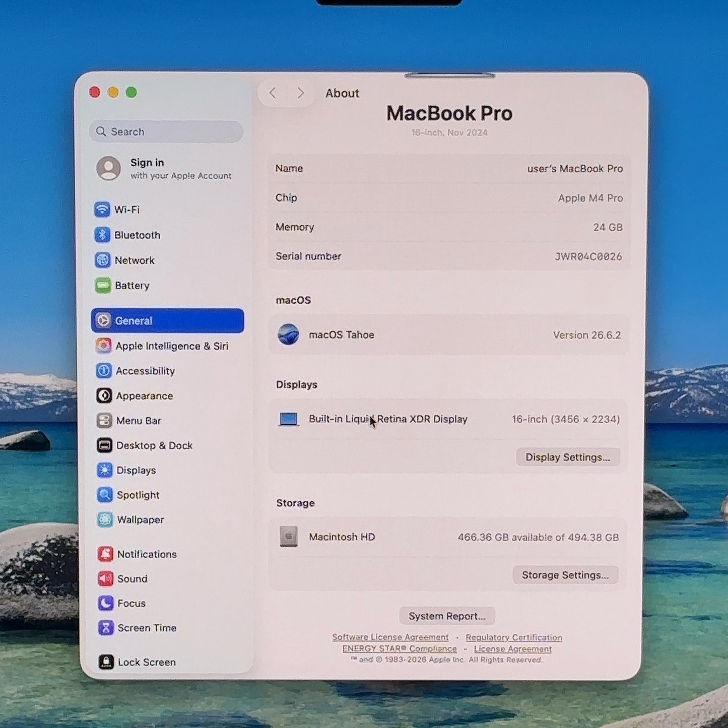Image resolution: width=728 pixels, height=728 pixels.
Task: Click the user avatar icon
Action: [x=109, y=168]
